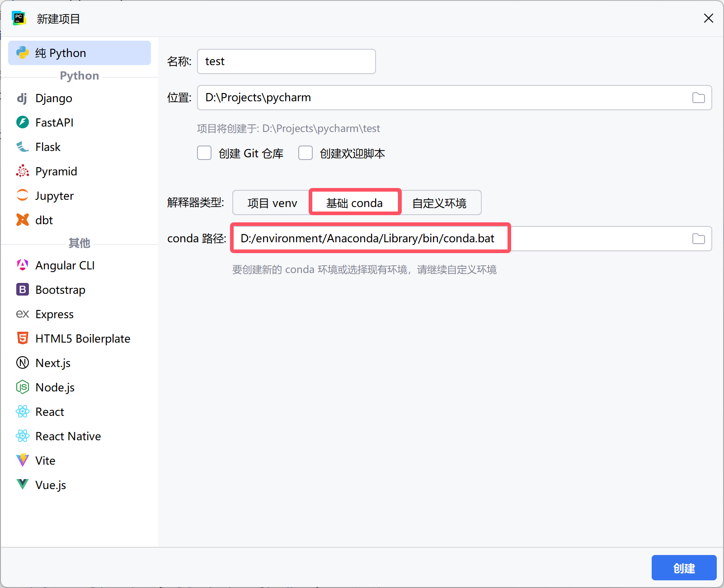Choose the Flask icon in sidebar
724x588 pixels.
pyautogui.click(x=22, y=146)
